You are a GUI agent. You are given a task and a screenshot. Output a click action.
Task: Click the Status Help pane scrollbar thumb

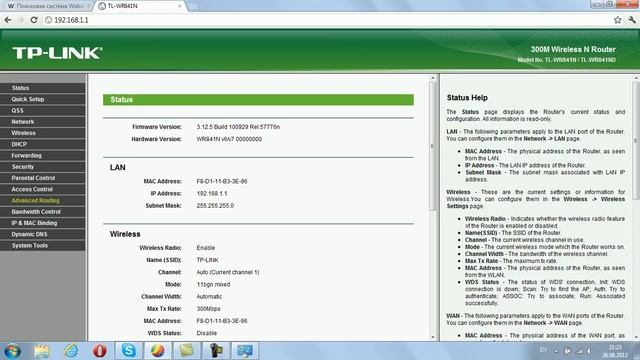[636, 141]
